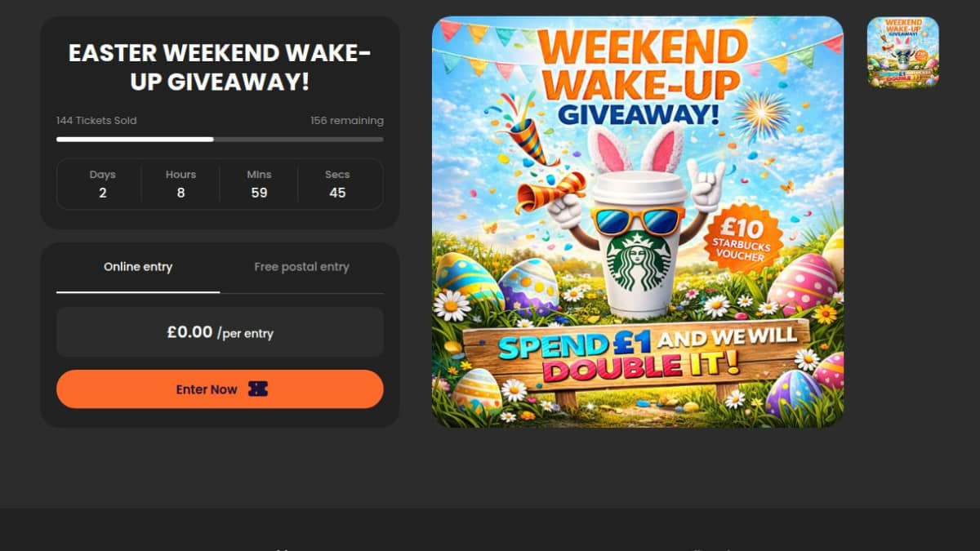Click the Hours countdown value
This screenshot has height=551, width=980.
[x=180, y=193]
